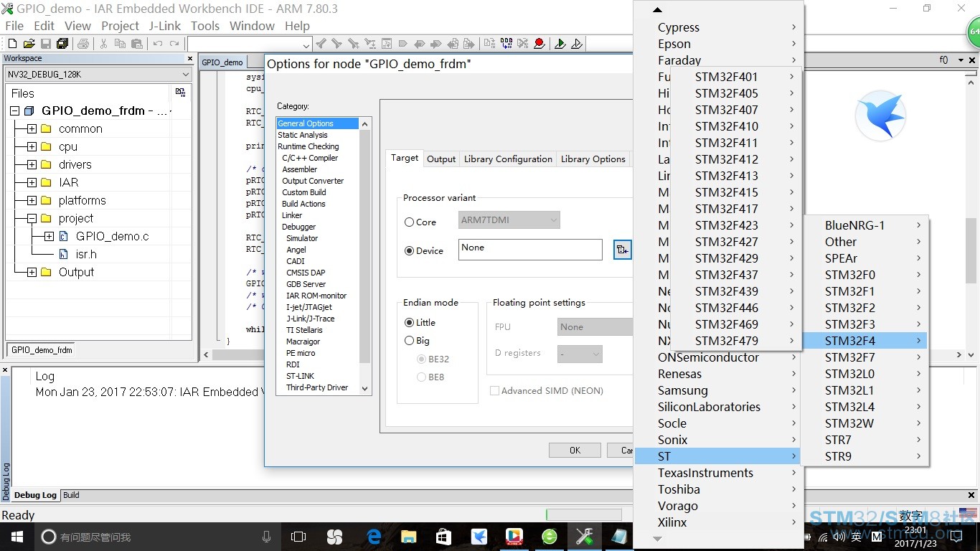Click workspace Files panel configuration icon
The width and height of the screenshot is (980, 551).
181,93
